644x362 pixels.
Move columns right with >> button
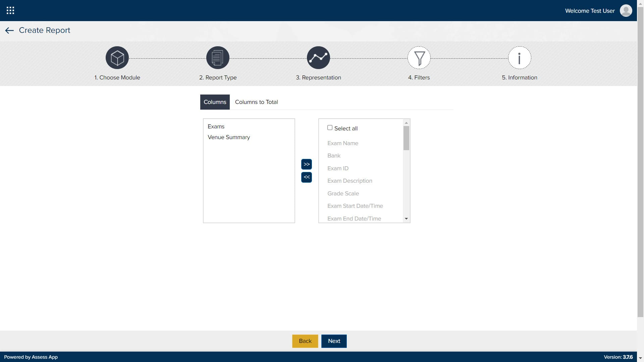click(306, 164)
